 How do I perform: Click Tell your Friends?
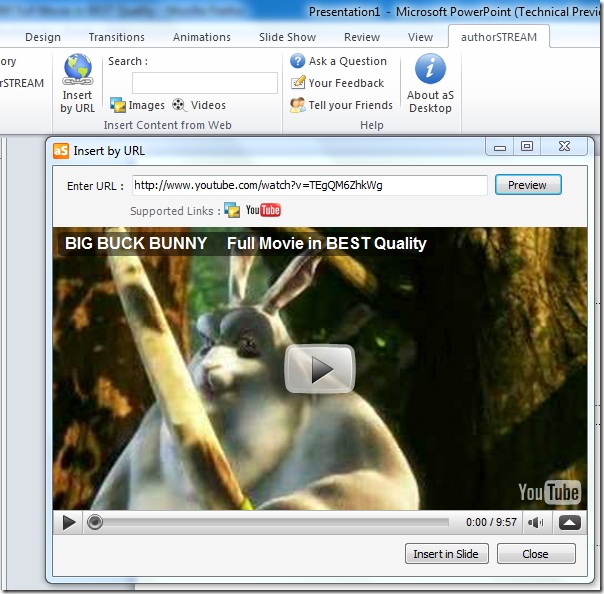point(341,105)
